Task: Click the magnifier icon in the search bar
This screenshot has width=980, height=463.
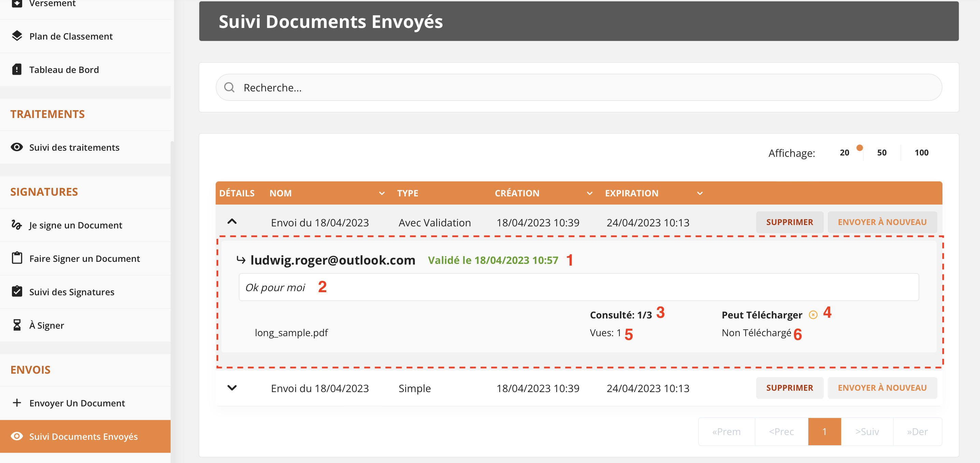Action: click(229, 87)
